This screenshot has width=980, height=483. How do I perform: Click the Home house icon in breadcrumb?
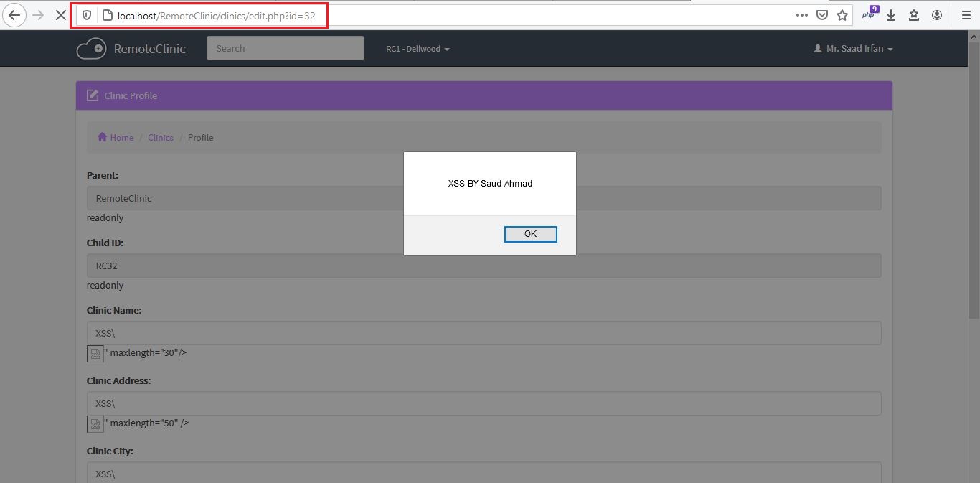pyautogui.click(x=103, y=137)
